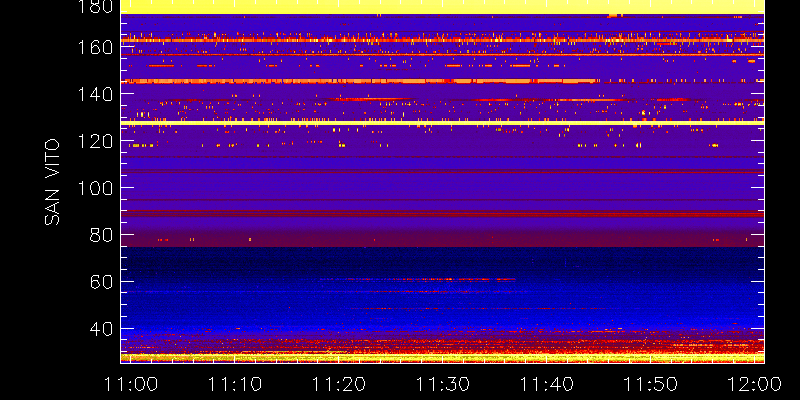
Task: Click the 120 frequency axis label
Action: tap(94, 141)
